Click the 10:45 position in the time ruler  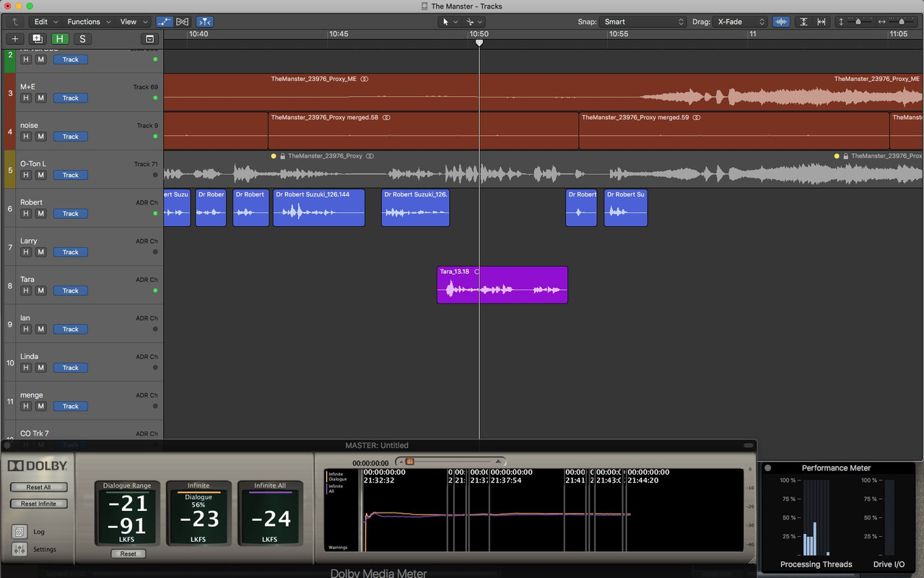339,34
